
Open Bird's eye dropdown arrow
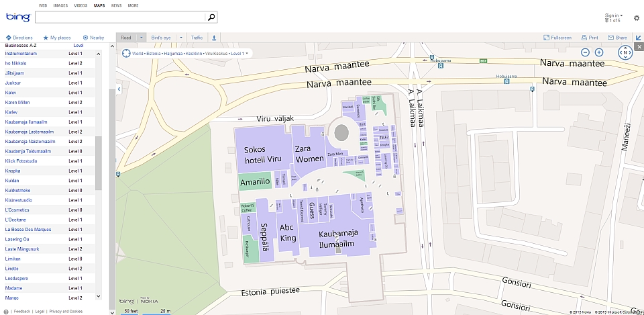[x=181, y=38]
